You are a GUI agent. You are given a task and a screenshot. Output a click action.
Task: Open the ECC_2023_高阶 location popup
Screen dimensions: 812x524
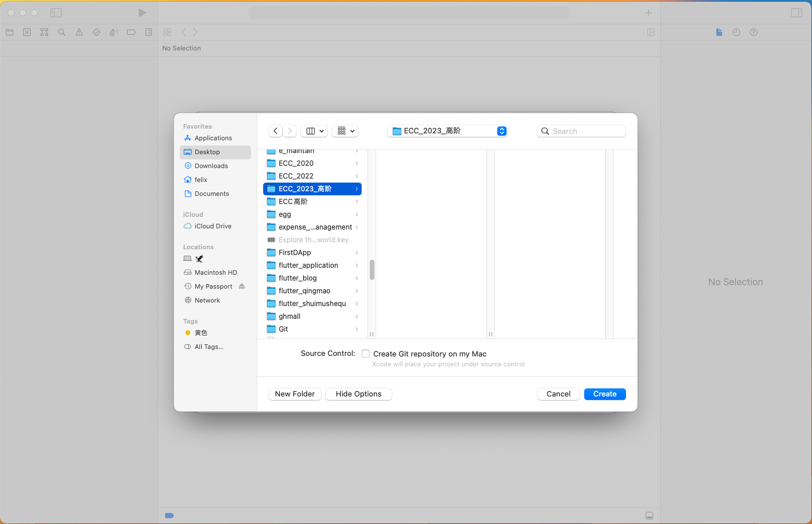447,131
